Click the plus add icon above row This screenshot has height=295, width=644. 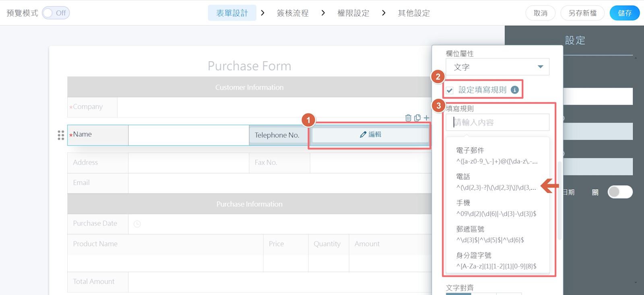[426, 118]
